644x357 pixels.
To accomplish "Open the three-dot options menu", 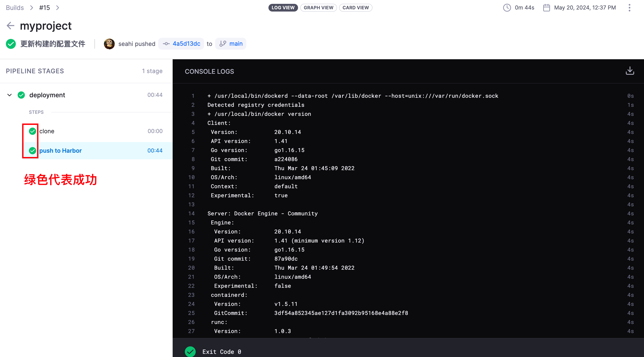I will [x=629, y=8].
